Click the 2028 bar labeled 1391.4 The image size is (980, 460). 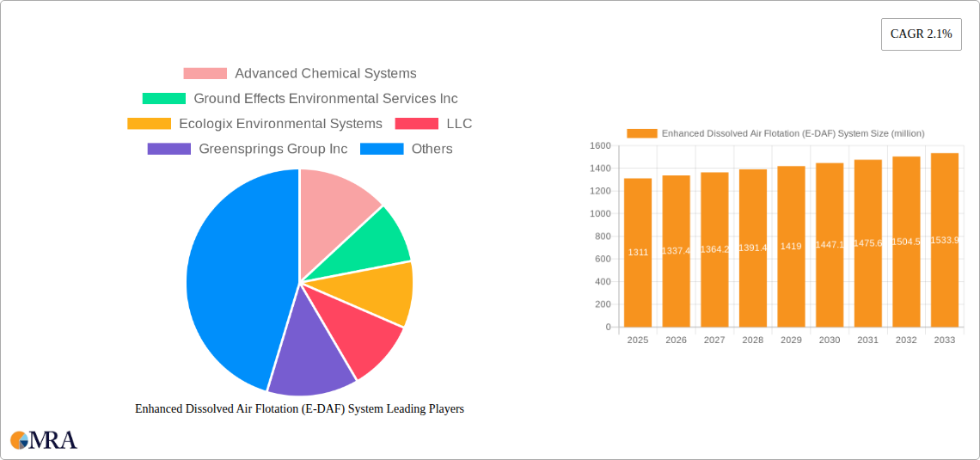pos(752,248)
